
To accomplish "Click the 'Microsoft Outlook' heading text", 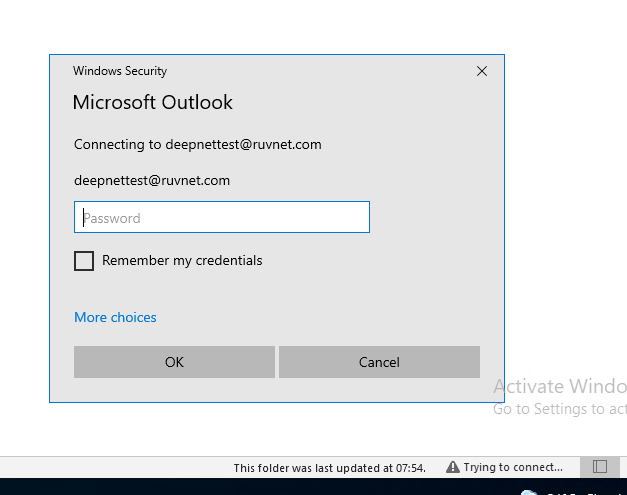I will point(152,102).
